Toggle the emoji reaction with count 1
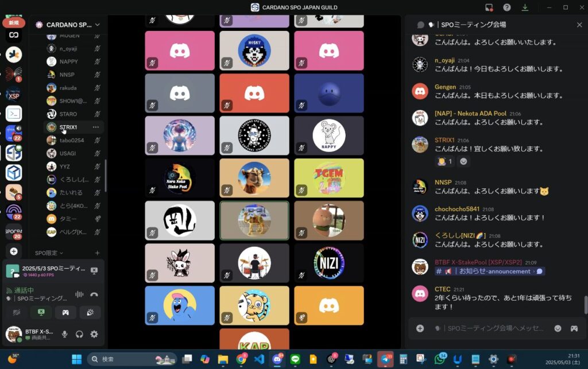Image resolution: width=588 pixels, height=369 pixels. coord(445,161)
